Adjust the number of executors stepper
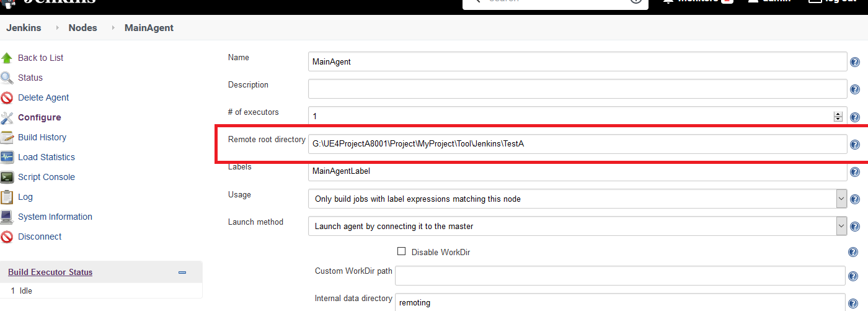The image size is (868, 311). [x=838, y=116]
